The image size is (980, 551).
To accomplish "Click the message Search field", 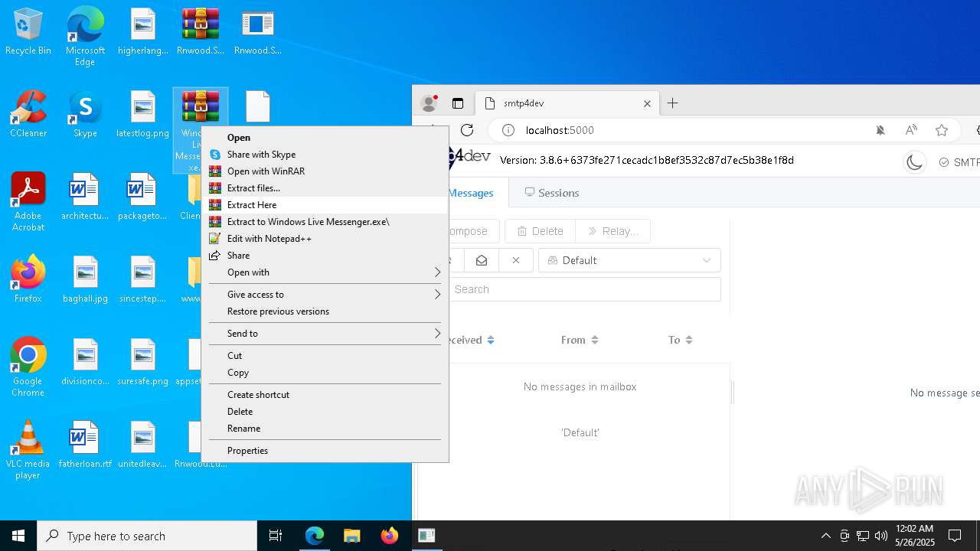I will pos(585,289).
